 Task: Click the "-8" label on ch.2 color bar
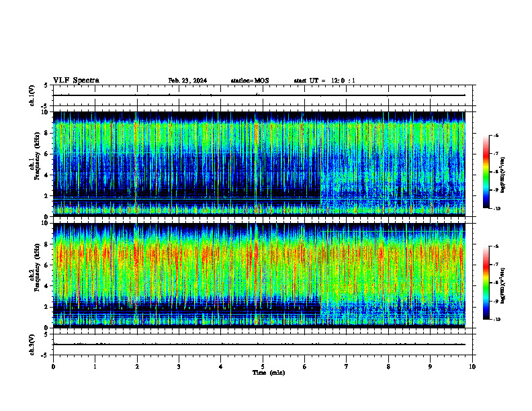(x=496, y=283)
